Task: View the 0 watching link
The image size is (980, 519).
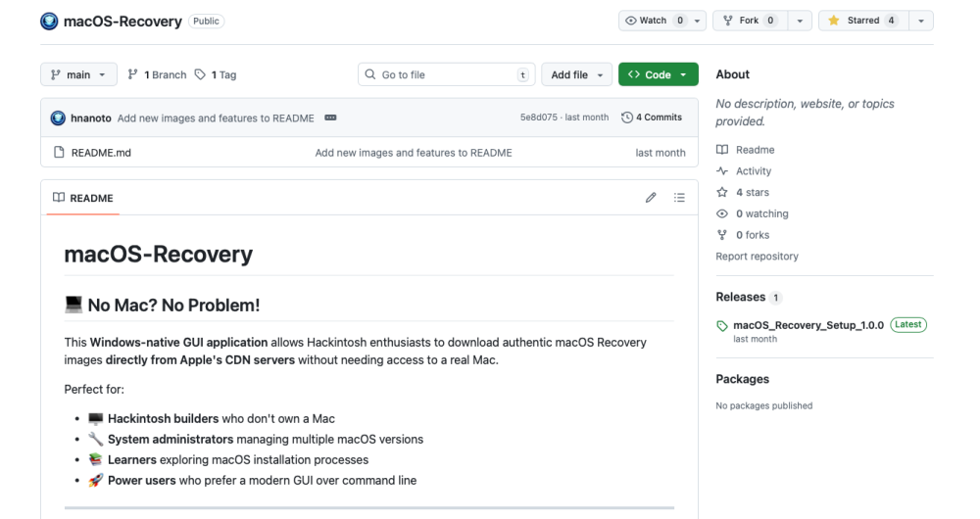Action: pyautogui.click(x=761, y=213)
